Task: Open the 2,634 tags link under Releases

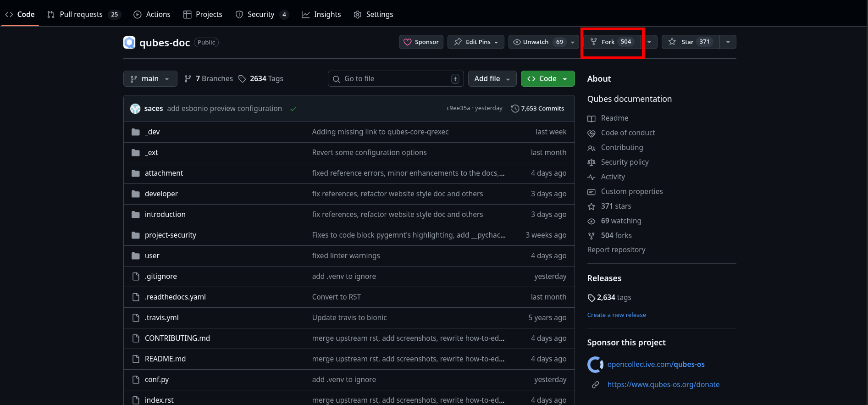Action: click(x=609, y=298)
